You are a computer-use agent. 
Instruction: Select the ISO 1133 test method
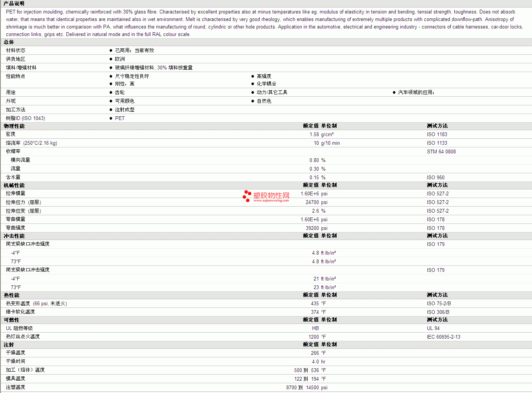pyautogui.click(x=437, y=143)
